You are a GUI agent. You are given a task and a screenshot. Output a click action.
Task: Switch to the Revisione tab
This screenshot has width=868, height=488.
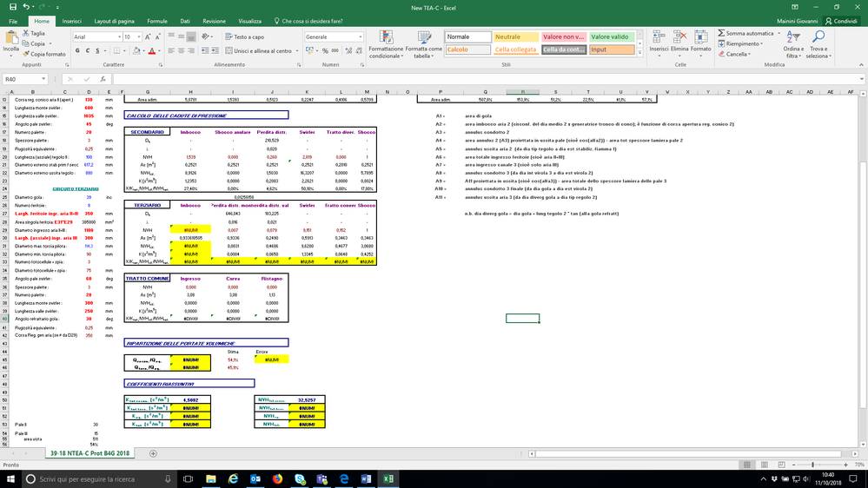214,21
